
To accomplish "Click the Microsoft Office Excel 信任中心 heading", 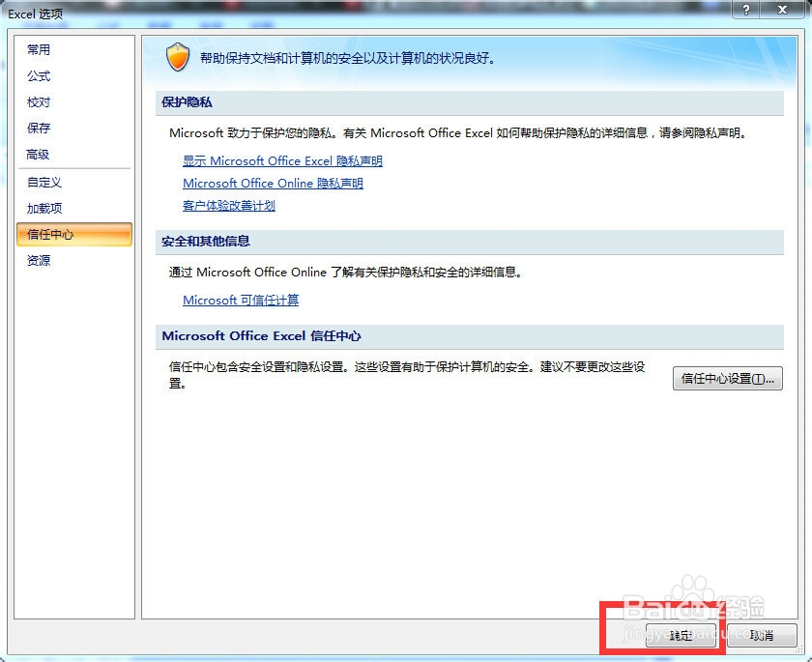I will 262,336.
